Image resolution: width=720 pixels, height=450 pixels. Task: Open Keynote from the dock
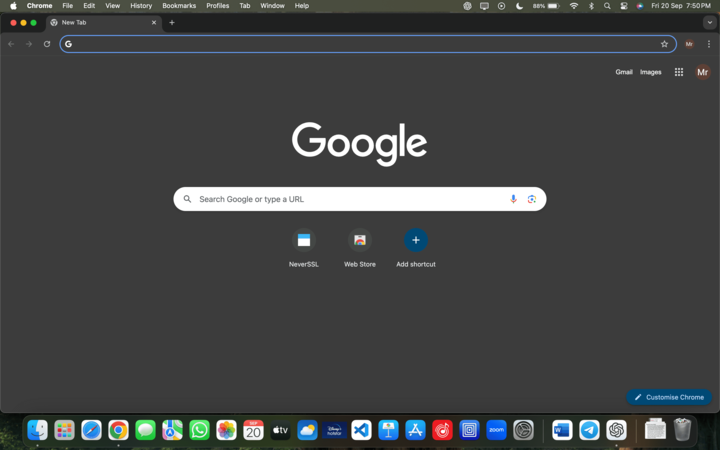(388, 430)
